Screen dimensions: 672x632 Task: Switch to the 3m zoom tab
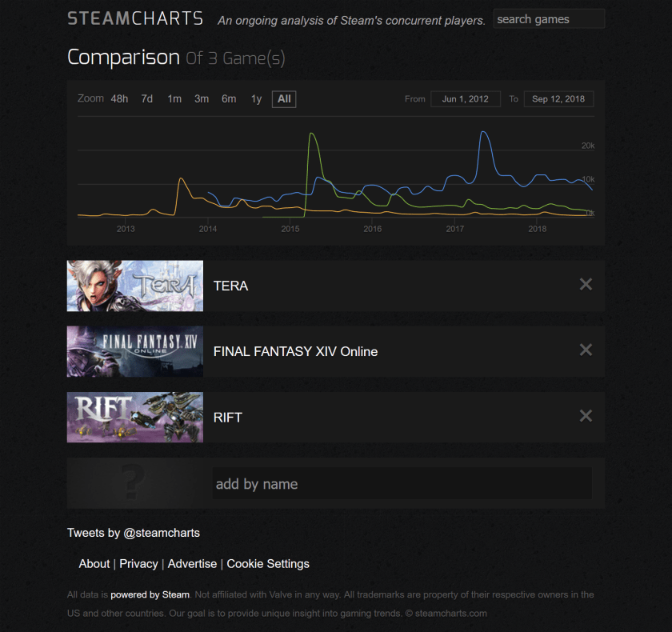coord(202,98)
